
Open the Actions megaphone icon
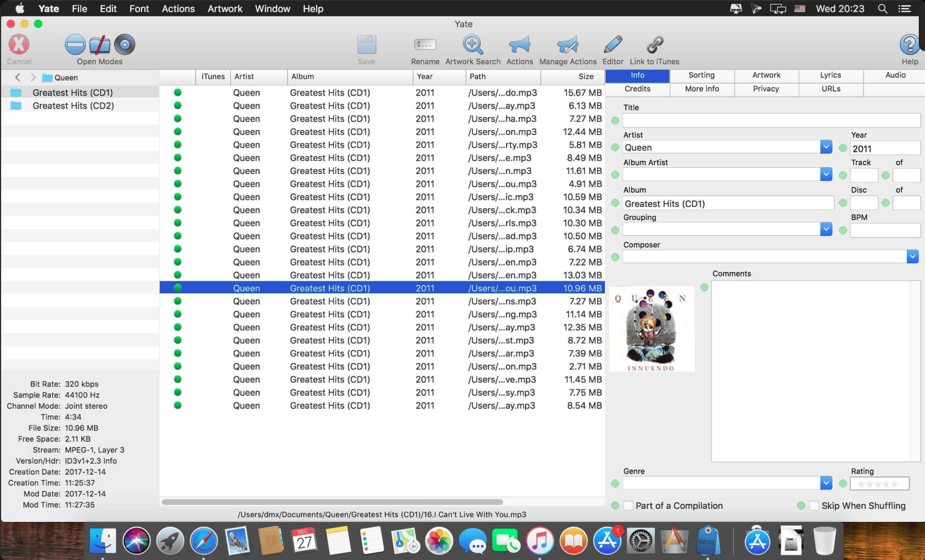coord(520,44)
